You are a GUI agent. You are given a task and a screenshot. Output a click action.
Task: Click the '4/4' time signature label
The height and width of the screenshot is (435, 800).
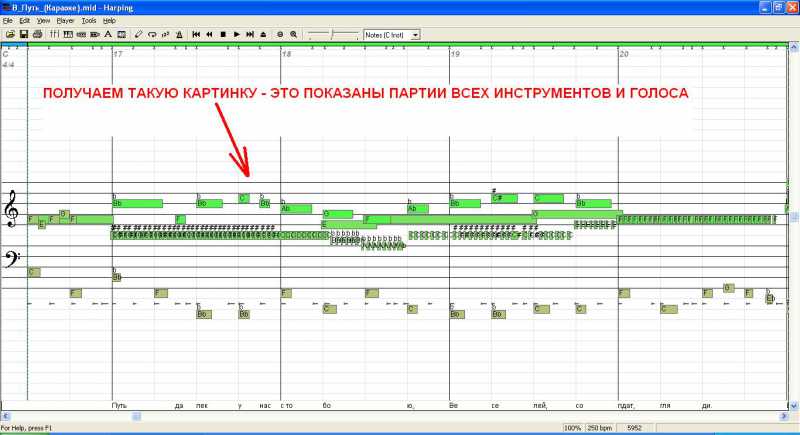pos(8,65)
